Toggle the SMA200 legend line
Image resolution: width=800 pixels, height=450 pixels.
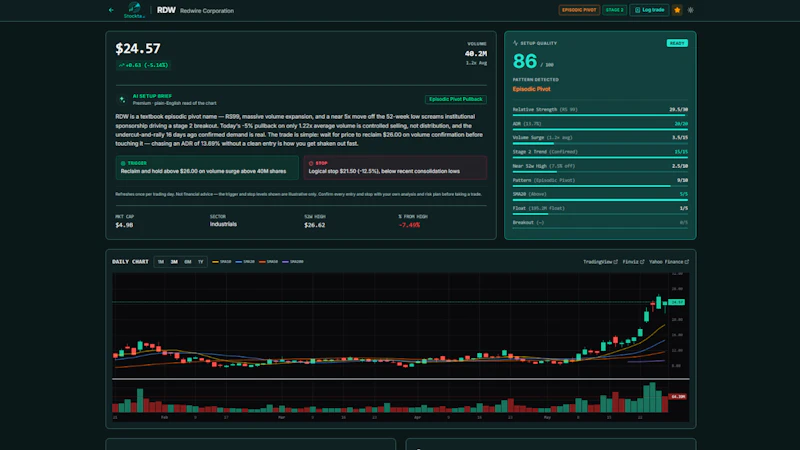tap(293, 262)
